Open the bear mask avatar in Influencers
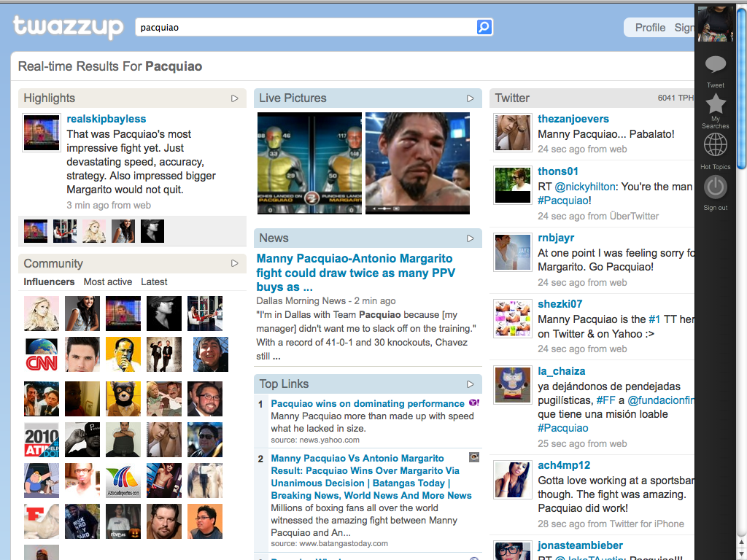Image resolution: width=747 pixels, height=560 pixels. click(123, 399)
